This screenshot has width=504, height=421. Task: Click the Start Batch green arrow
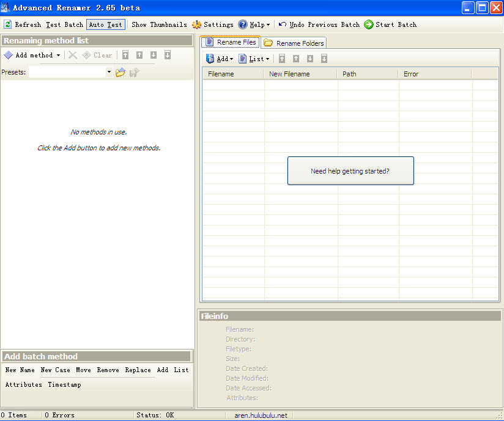(x=390, y=24)
